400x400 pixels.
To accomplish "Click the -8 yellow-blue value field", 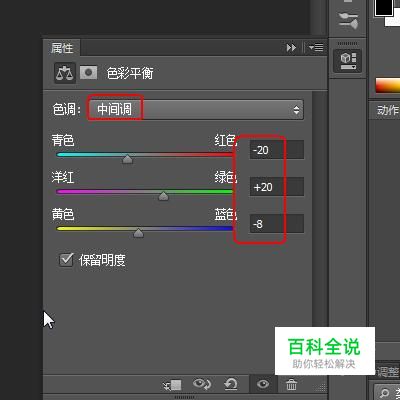I will pos(277,224).
